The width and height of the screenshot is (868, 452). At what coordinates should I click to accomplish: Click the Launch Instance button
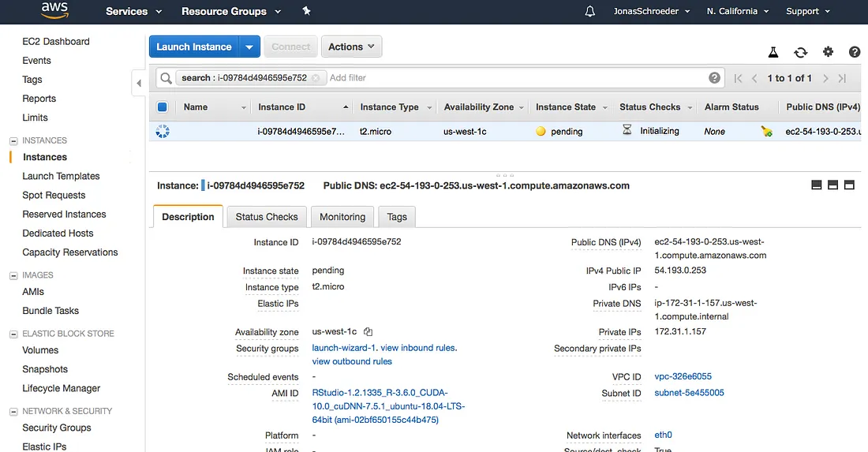coord(194,47)
